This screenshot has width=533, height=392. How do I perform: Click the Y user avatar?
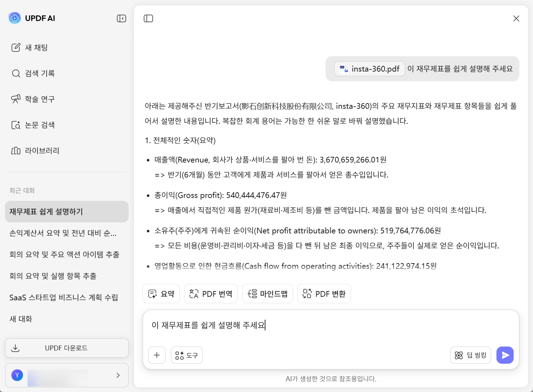click(x=17, y=375)
